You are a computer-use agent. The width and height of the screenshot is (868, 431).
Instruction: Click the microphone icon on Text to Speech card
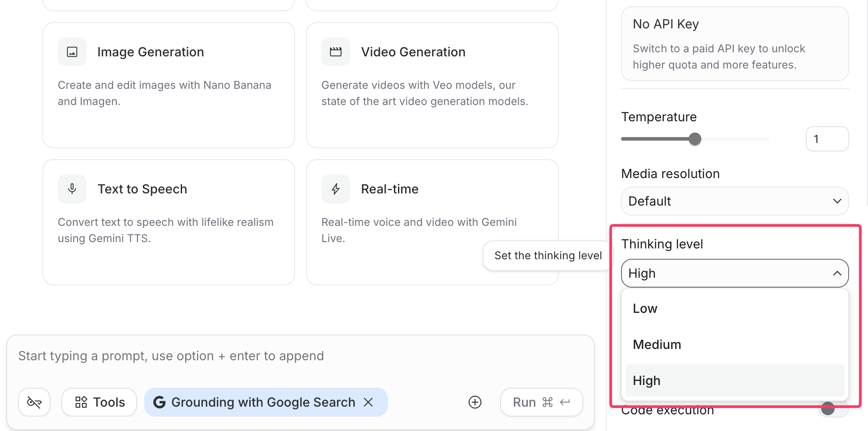point(72,189)
